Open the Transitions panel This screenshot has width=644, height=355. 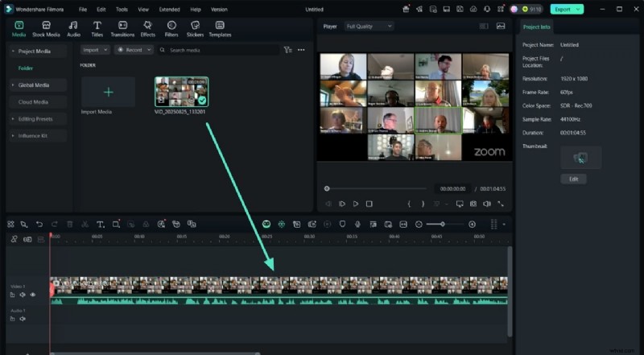(122, 29)
